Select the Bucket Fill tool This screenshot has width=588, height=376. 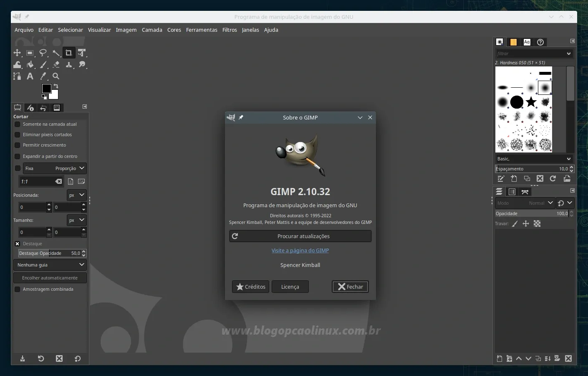pos(30,64)
